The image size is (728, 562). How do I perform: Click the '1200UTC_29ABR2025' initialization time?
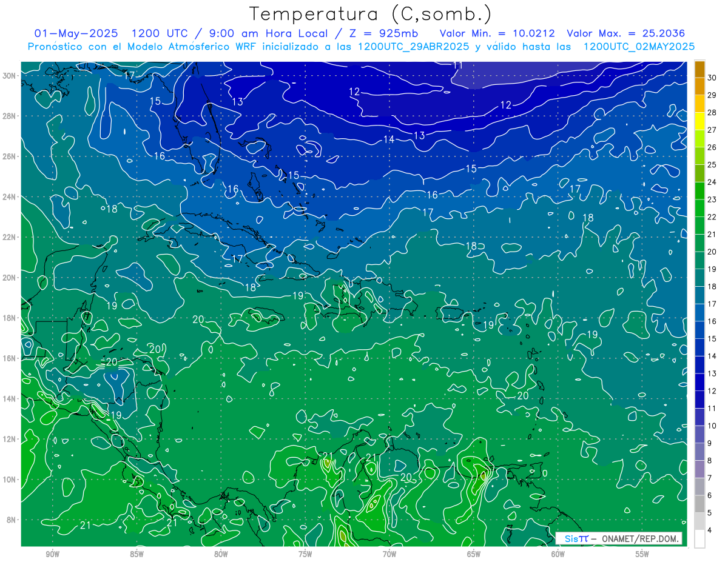[x=413, y=47]
